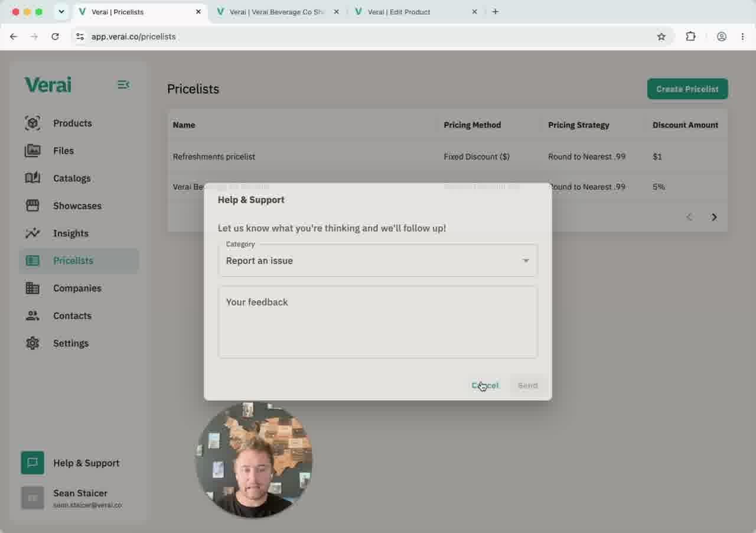Open the Refreshments pricelist row
The height and width of the screenshot is (533, 756).
[x=447, y=157]
